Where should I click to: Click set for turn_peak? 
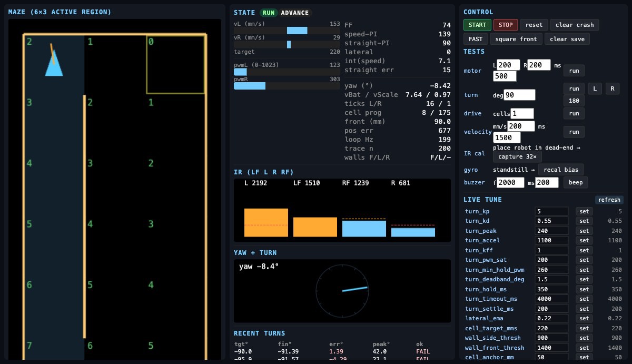click(x=584, y=231)
